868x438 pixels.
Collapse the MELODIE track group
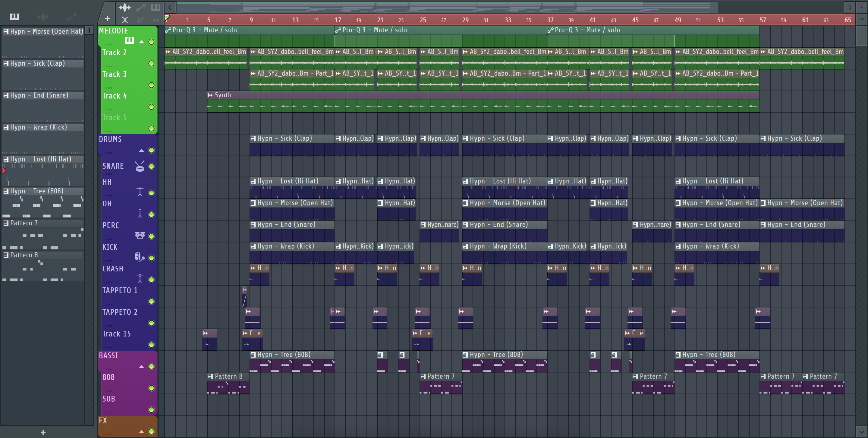142,42
